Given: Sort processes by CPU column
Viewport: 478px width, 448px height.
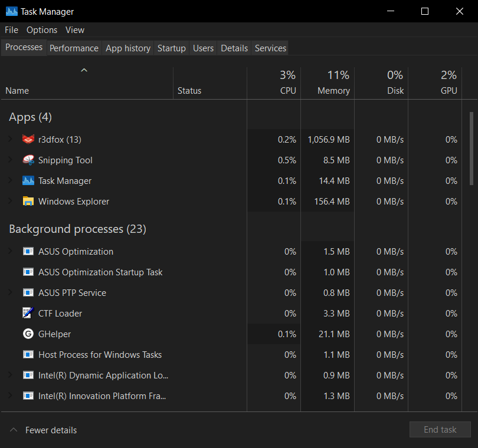Looking at the screenshot, I should [x=274, y=83].
